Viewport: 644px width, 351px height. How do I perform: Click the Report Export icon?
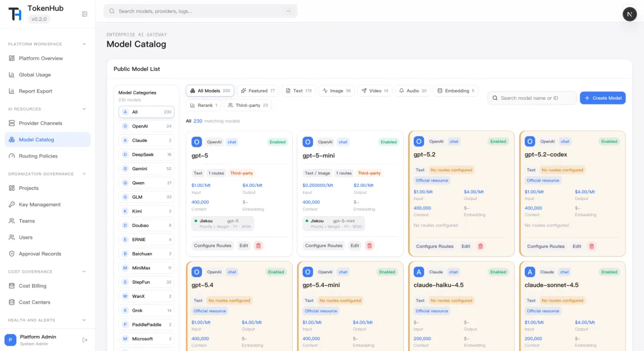click(11, 91)
